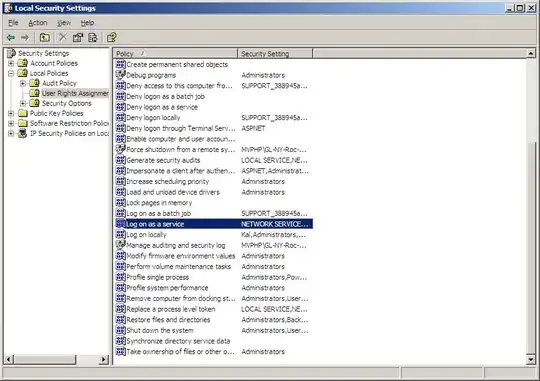540x381 pixels.
Task: Sort by the Policy column header
Action: (175, 53)
